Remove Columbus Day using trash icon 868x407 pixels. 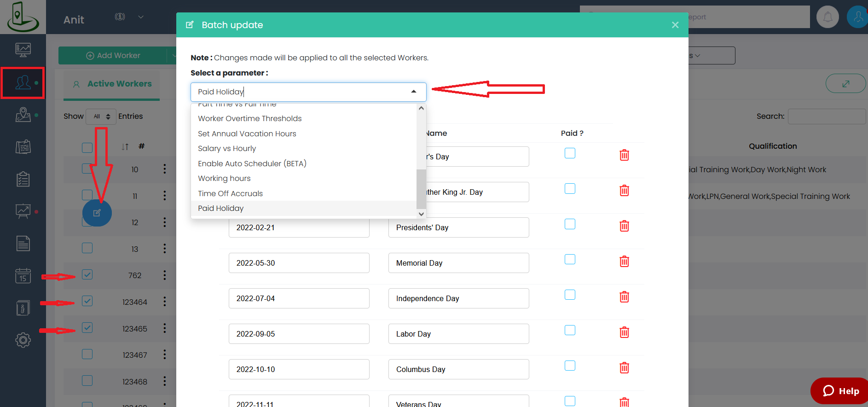(x=624, y=368)
